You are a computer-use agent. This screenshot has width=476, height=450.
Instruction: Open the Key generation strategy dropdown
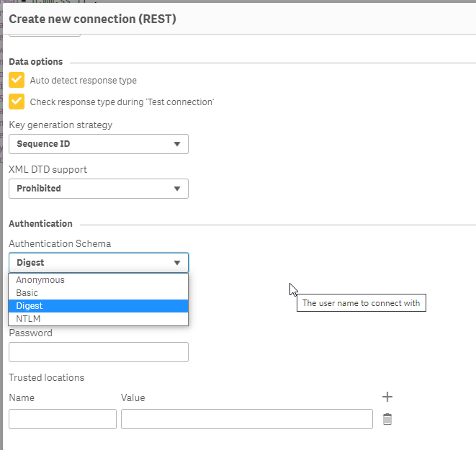point(98,144)
